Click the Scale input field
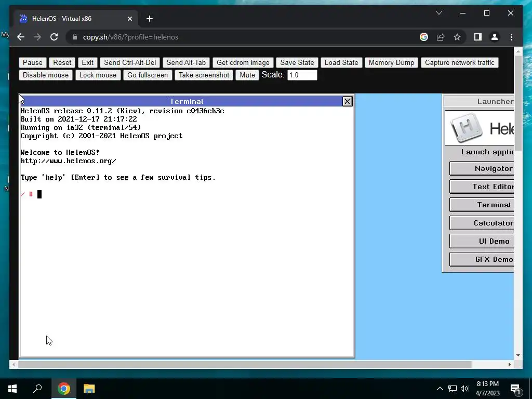Screen dimensions: 532x399 point(302,75)
